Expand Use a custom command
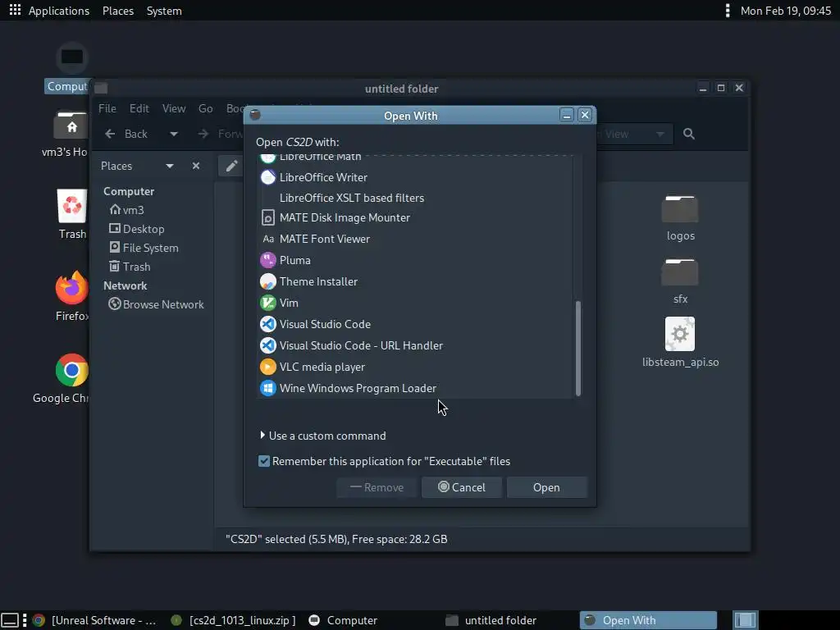This screenshot has width=840, height=630. point(262,436)
